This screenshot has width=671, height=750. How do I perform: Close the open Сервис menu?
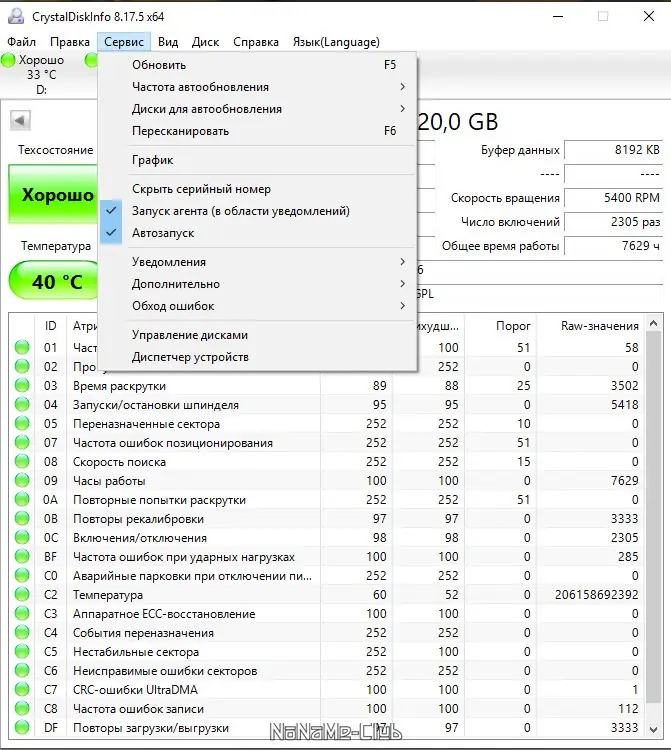click(x=124, y=42)
